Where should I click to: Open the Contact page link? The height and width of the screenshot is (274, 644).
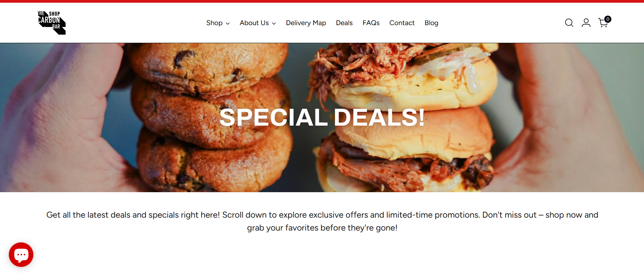(402, 23)
